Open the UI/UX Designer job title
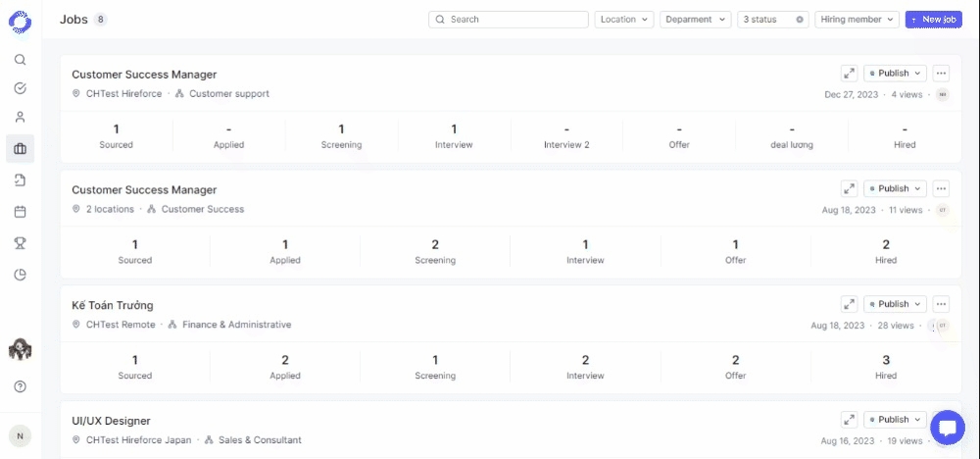 [x=111, y=421]
